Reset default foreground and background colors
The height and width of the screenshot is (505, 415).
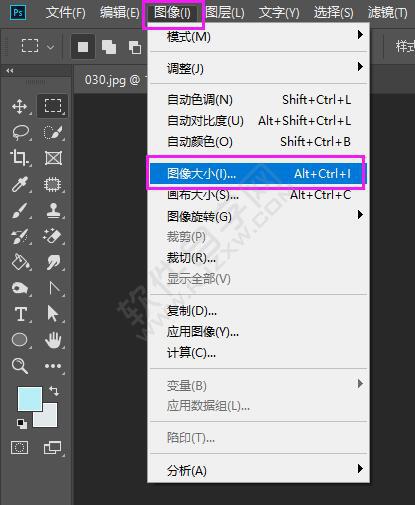point(22,424)
